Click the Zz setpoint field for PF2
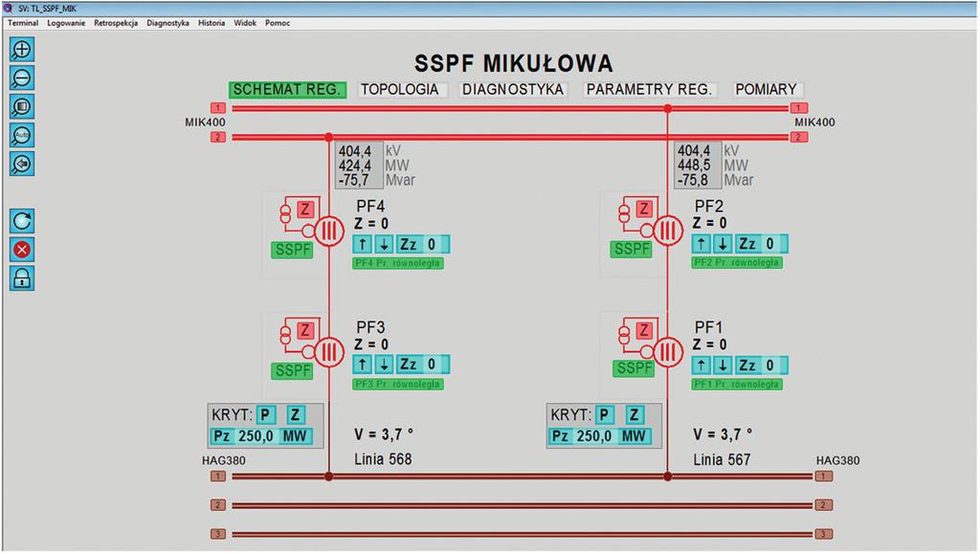The height and width of the screenshot is (554, 980). coord(761,244)
